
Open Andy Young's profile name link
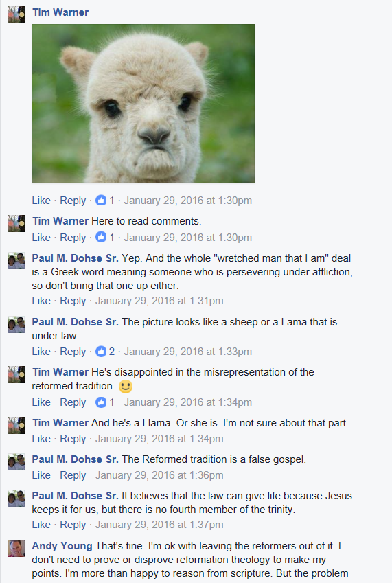point(62,545)
